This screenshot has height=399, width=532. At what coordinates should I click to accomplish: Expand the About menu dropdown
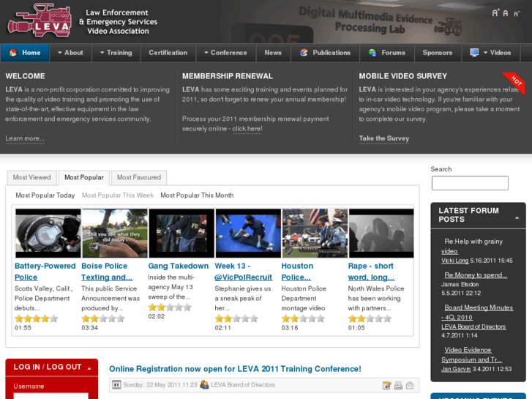pos(70,53)
